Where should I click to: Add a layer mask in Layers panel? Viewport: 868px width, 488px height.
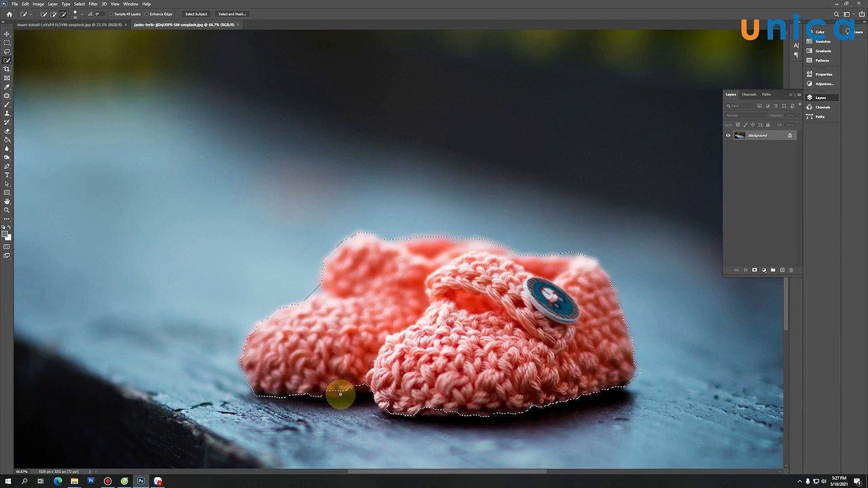click(x=754, y=270)
